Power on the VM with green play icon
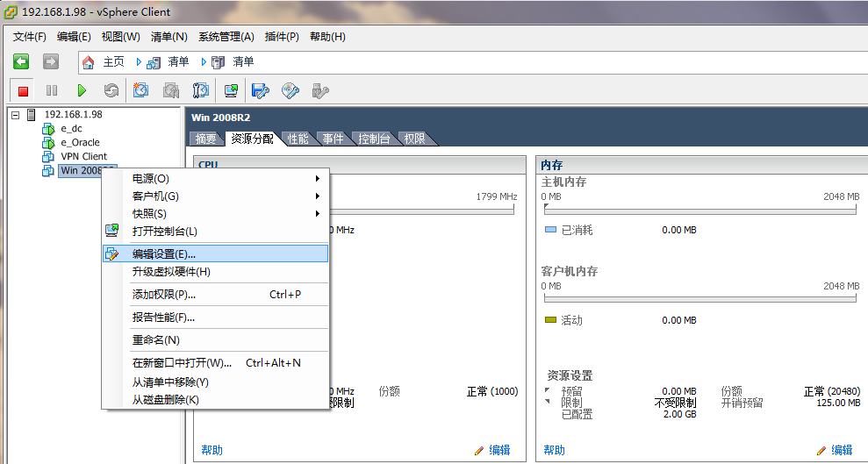The height and width of the screenshot is (464, 868). tap(82, 90)
